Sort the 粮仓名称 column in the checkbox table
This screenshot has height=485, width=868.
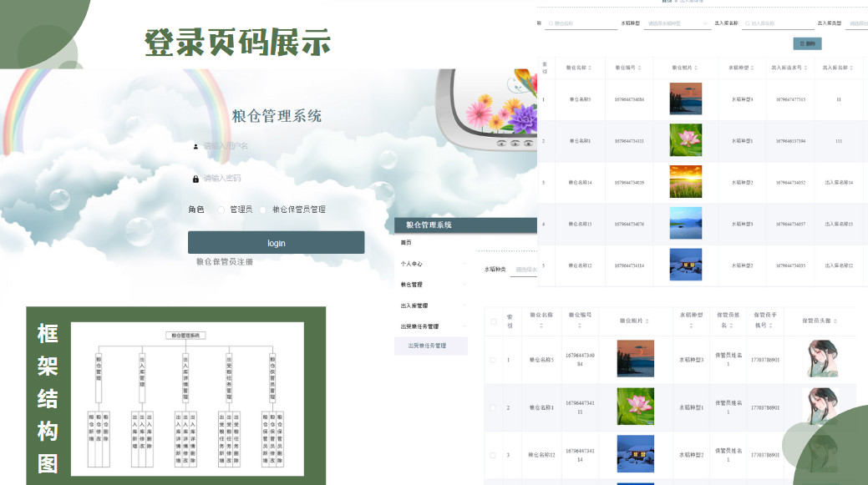point(541,326)
